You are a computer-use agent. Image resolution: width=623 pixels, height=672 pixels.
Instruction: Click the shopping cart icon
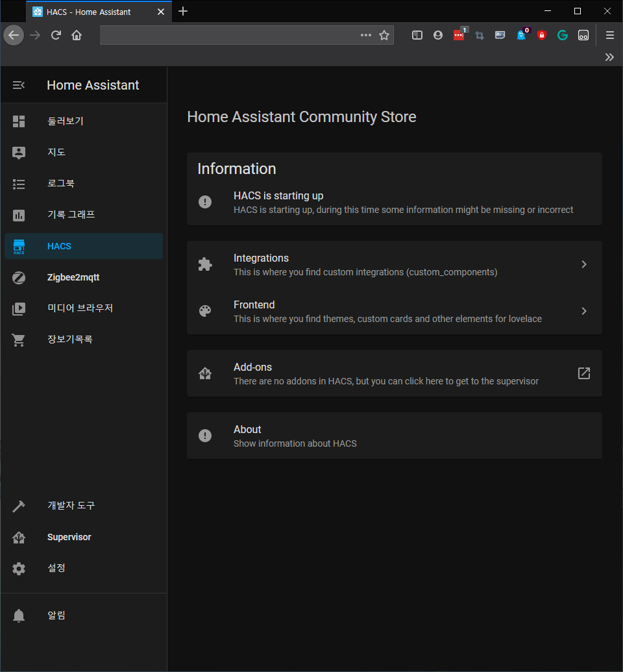point(18,340)
